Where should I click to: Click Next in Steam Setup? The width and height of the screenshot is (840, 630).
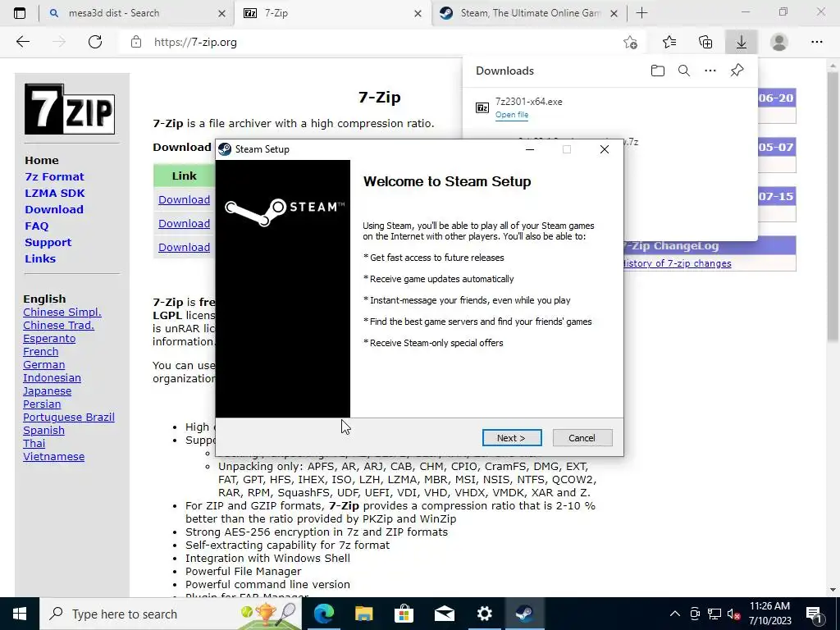click(512, 438)
